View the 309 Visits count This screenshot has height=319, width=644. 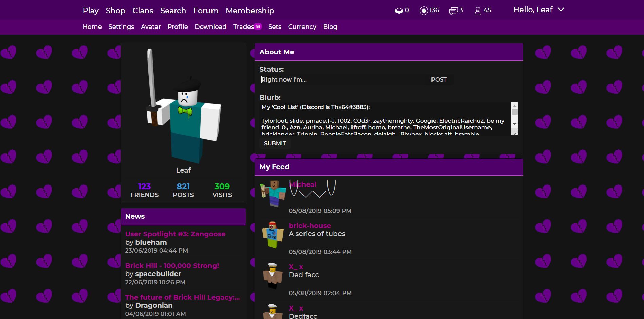(x=222, y=190)
